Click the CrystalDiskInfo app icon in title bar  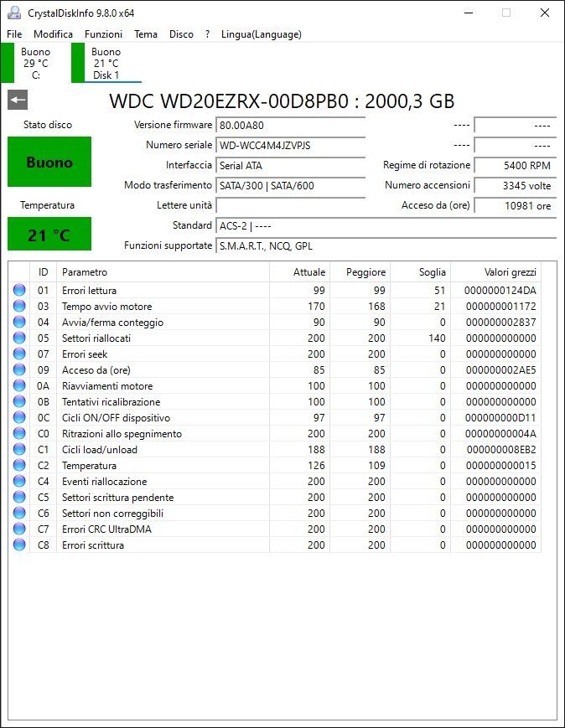pyautogui.click(x=14, y=13)
